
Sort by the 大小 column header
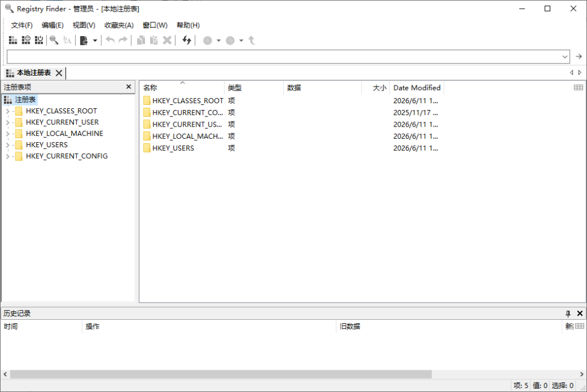click(376, 88)
